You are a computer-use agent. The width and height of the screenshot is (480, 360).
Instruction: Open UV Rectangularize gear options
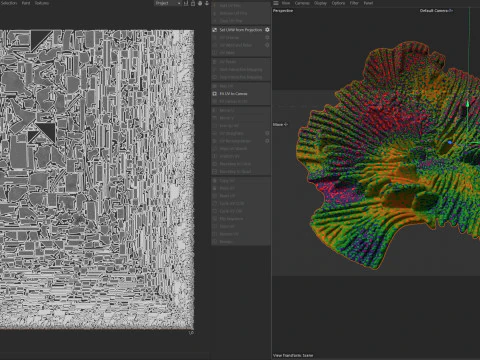[267, 141]
